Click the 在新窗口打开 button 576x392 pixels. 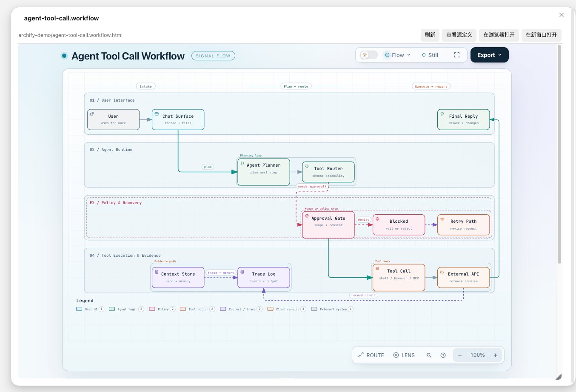[x=541, y=35]
